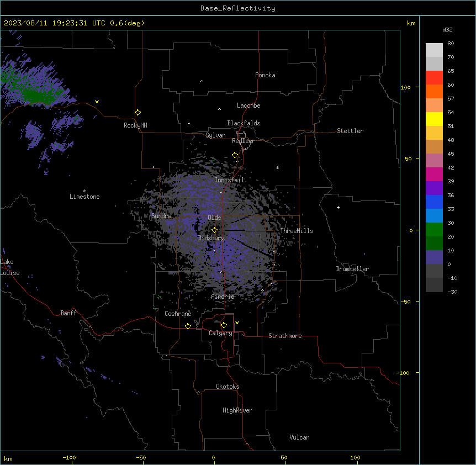476x465 pixels.
Task: Select the yellow diamond between Olds and Didsbury
Action: tap(215, 230)
